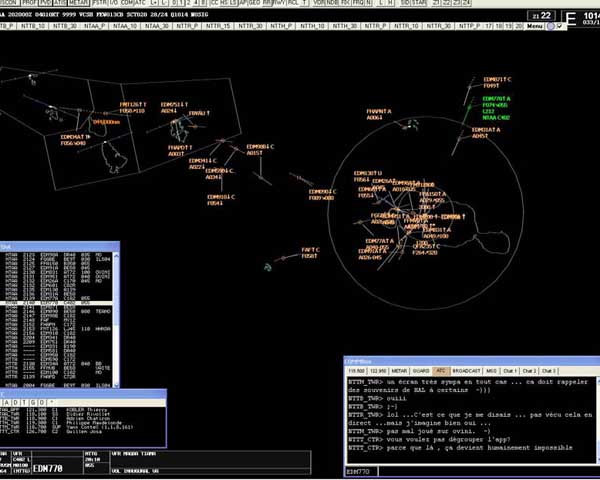Zoom out with the L- button

(x=165, y=3)
